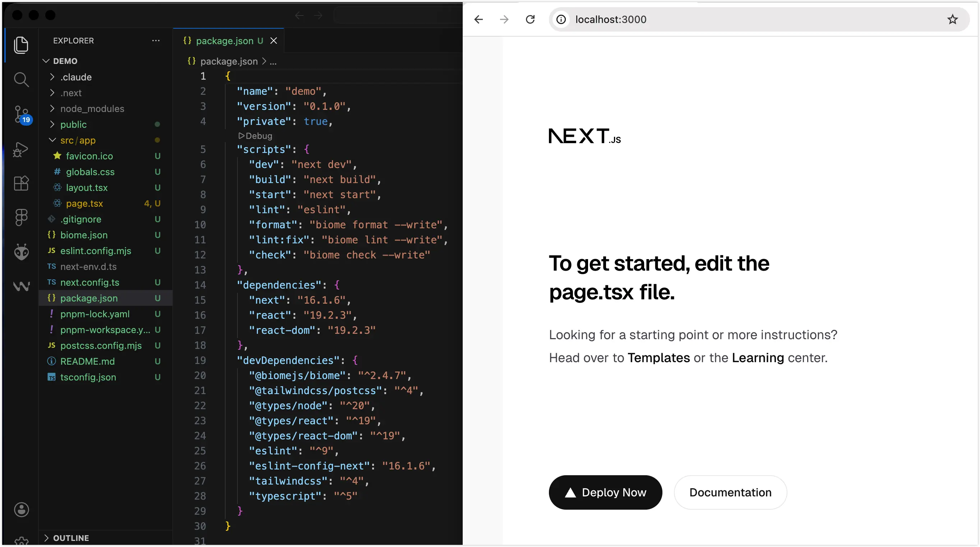Screen dimensions: 980x547
Task: Open the Extensions view
Action: tap(21, 183)
